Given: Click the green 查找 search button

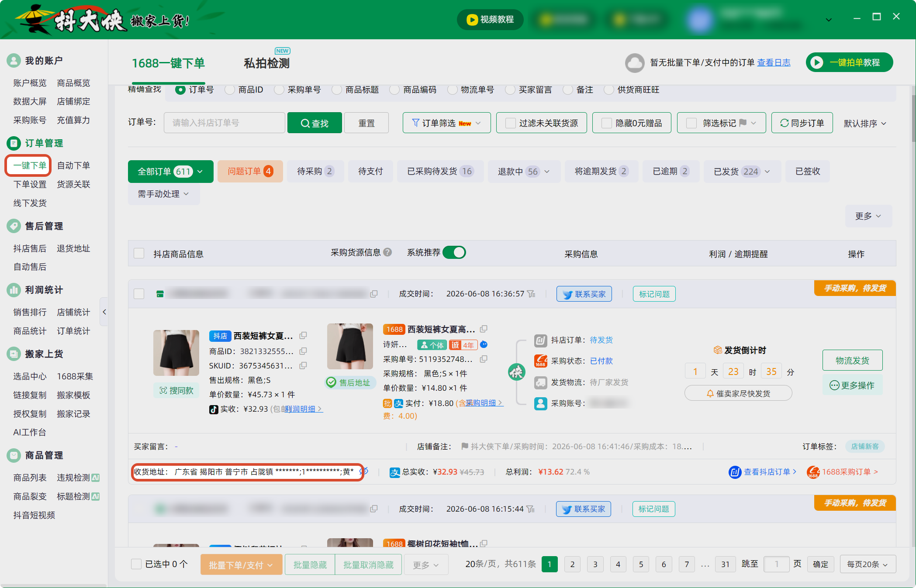Looking at the screenshot, I should tap(315, 123).
